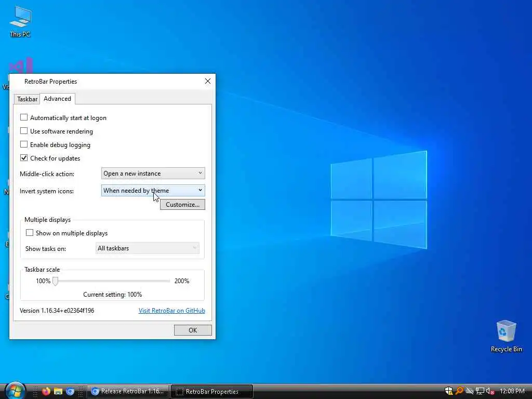Click the Taskbar scale slider thumb

pyautogui.click(x=55, y=281)
